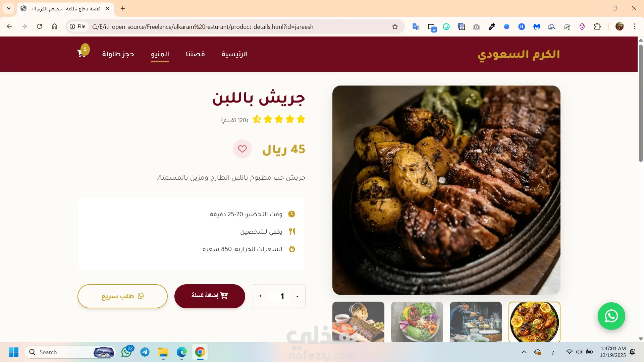644x362 pixels.
Task: Go to the browser home page
Action: (x=54, y=26)
